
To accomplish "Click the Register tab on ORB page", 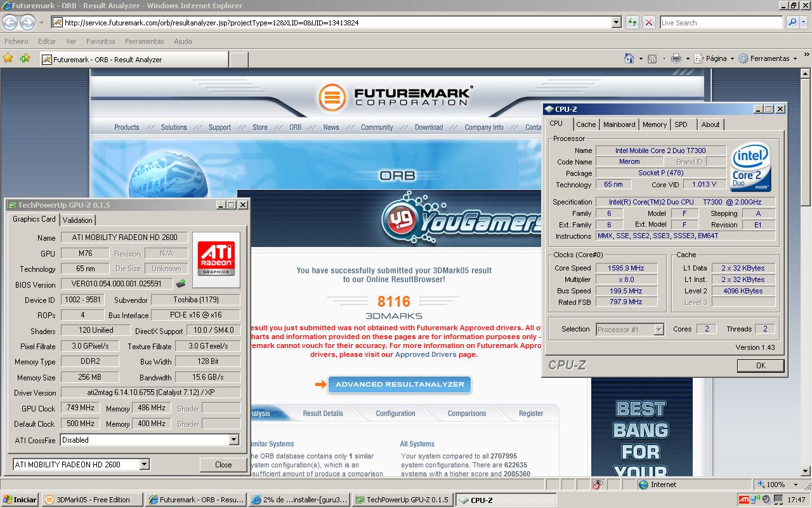I will pyautogui.click(x=530, y=413).
